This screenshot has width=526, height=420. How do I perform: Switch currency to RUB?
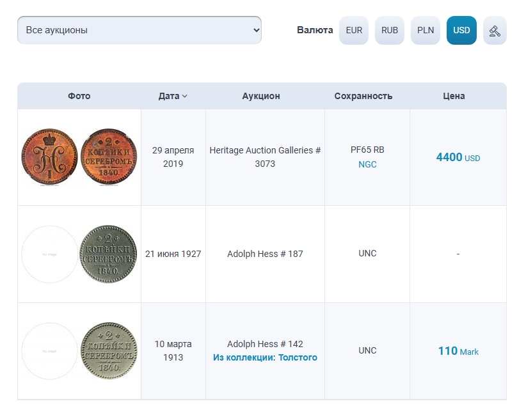tap(390, 31)
